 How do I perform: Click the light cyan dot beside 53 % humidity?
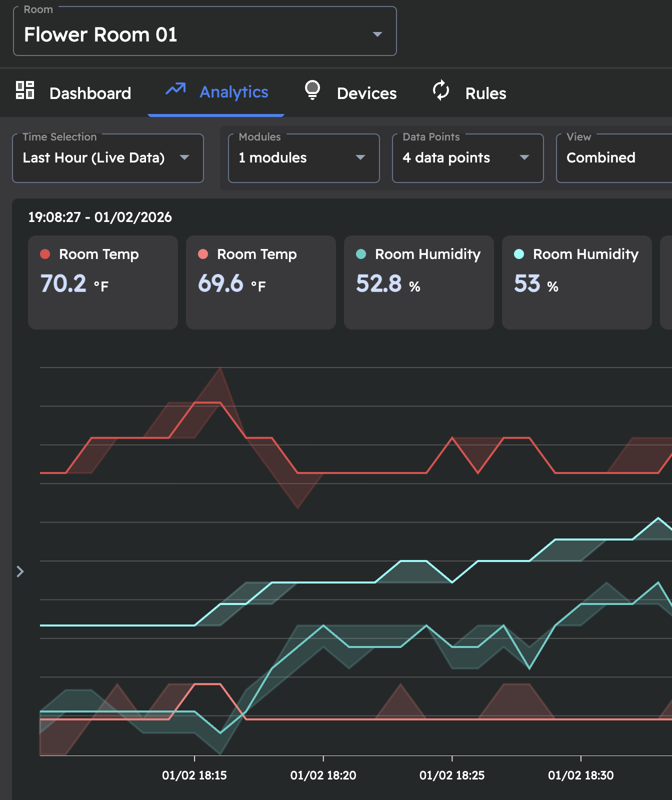tap(519, 254)
